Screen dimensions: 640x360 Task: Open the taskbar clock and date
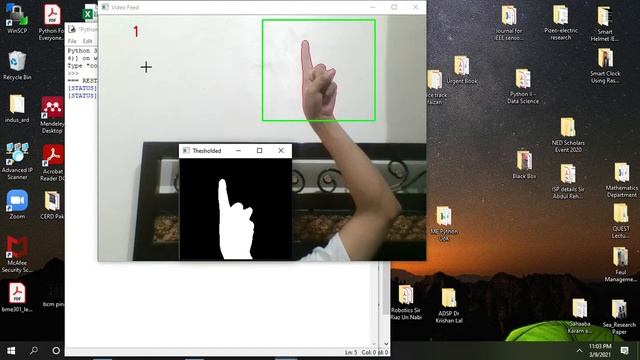600,351
